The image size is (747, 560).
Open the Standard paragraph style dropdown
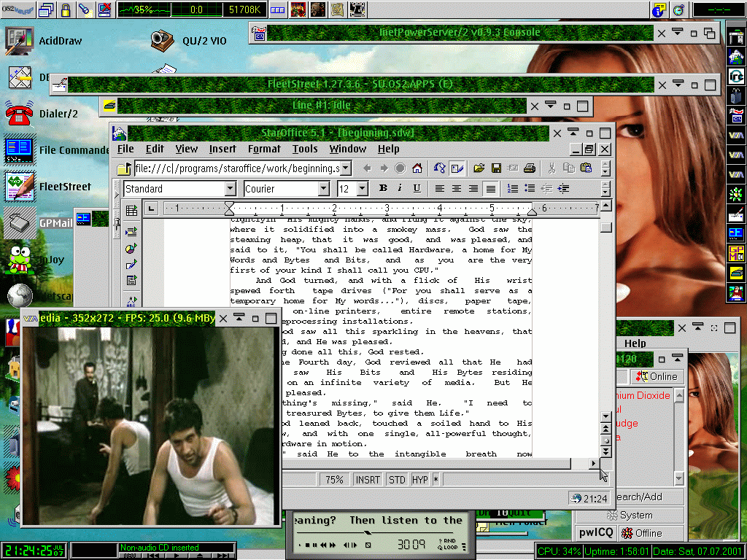pos(230,189)
